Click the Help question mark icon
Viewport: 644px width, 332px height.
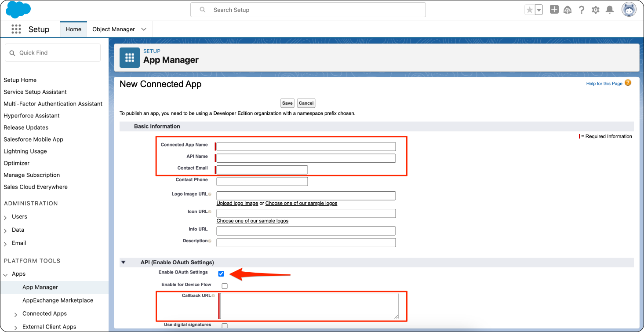pyautogui.click(x=582, y=10)
